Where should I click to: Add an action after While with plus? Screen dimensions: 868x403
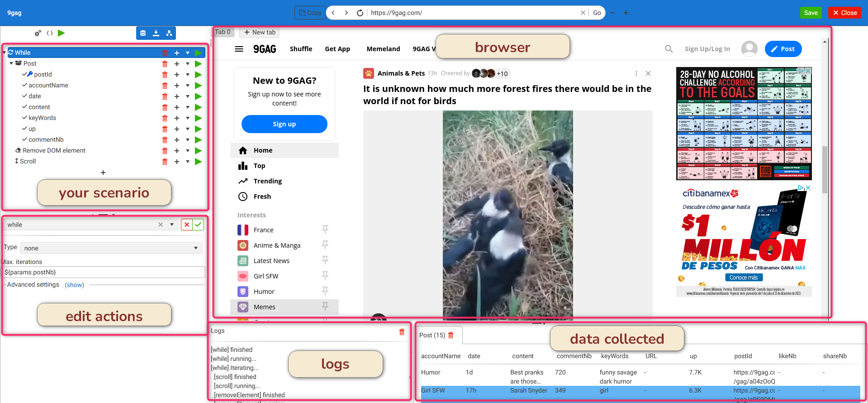coord(177,53)
